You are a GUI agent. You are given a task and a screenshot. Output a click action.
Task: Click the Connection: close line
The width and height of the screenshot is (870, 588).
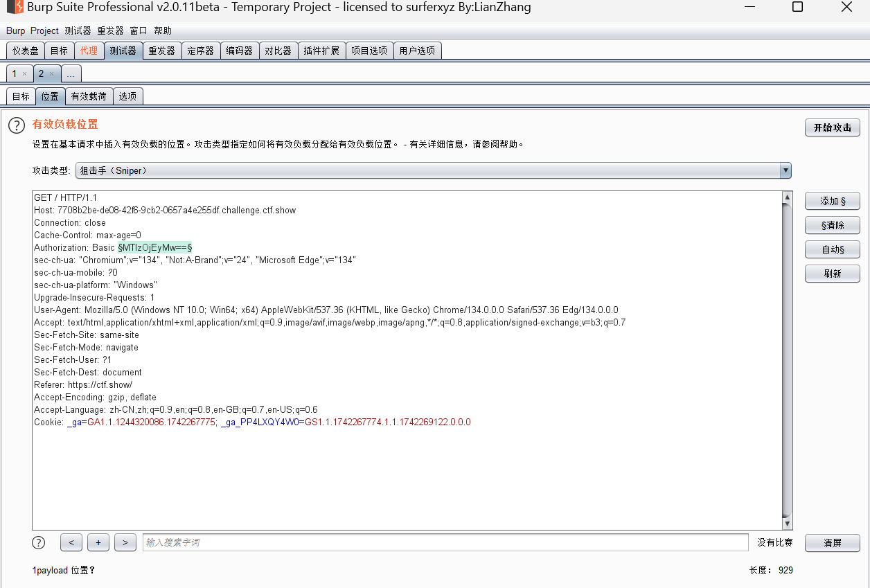pyautogui.click(x=70, y=222)
